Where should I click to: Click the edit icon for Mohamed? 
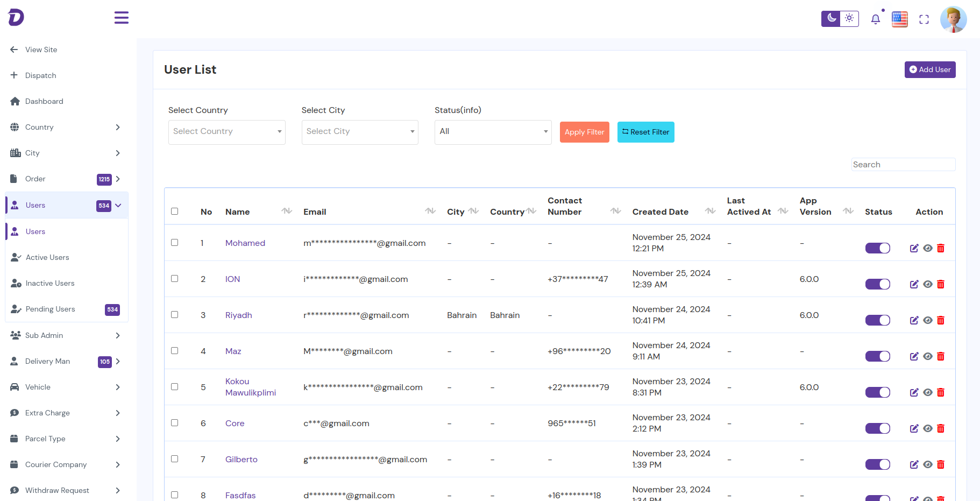[x=914, y=248]
